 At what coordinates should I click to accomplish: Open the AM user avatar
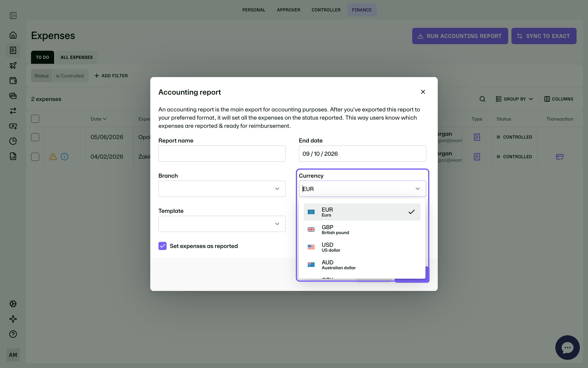(x=13, y=355)
